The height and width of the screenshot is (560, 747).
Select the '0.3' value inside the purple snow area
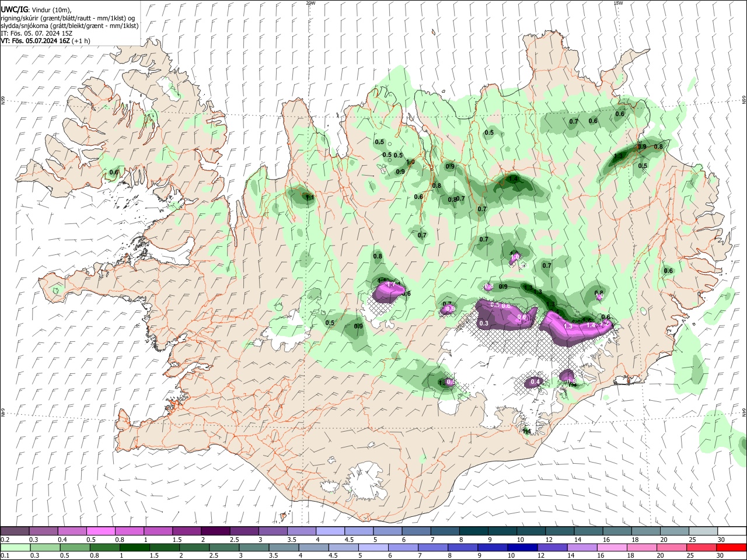pos(484,323)
